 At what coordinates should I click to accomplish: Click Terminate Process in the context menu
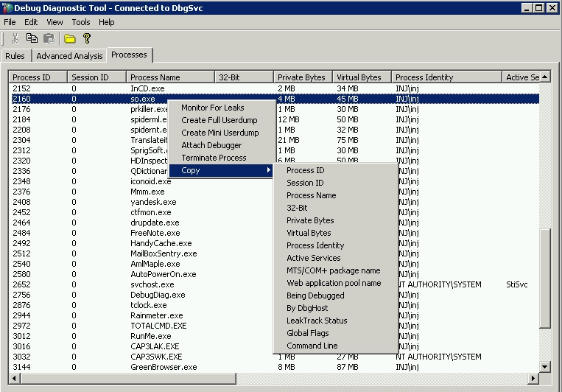click(x=214, y=158)
